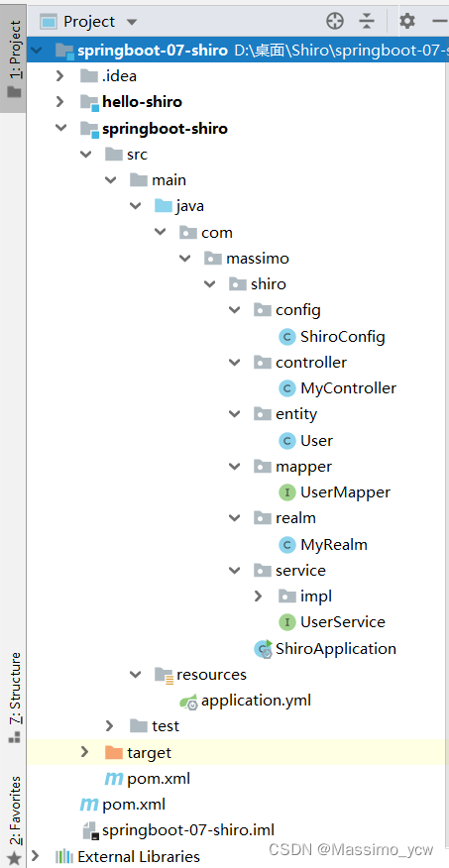Select the MyController file name
Image resolution: width=449 pixels, height=868 pixels.
point(348,388)
